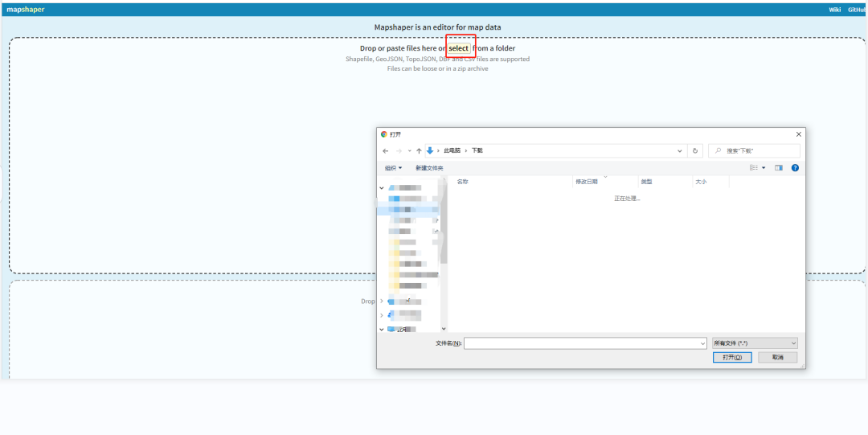Click the navigation pane scrollbar thumb

(x=444, y=222)
